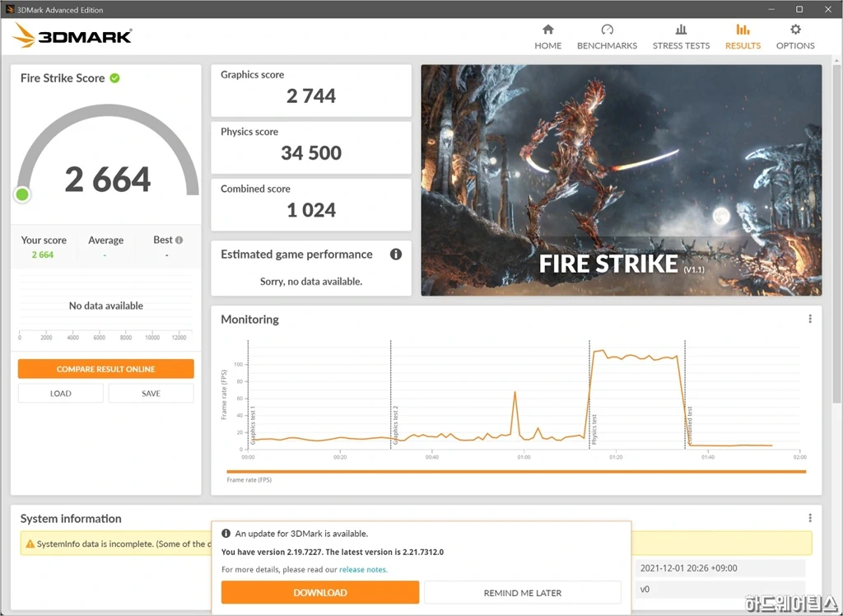Open Estimated game performance info icon
This screenshot has height=616, width=843.
tap(396, 254)
